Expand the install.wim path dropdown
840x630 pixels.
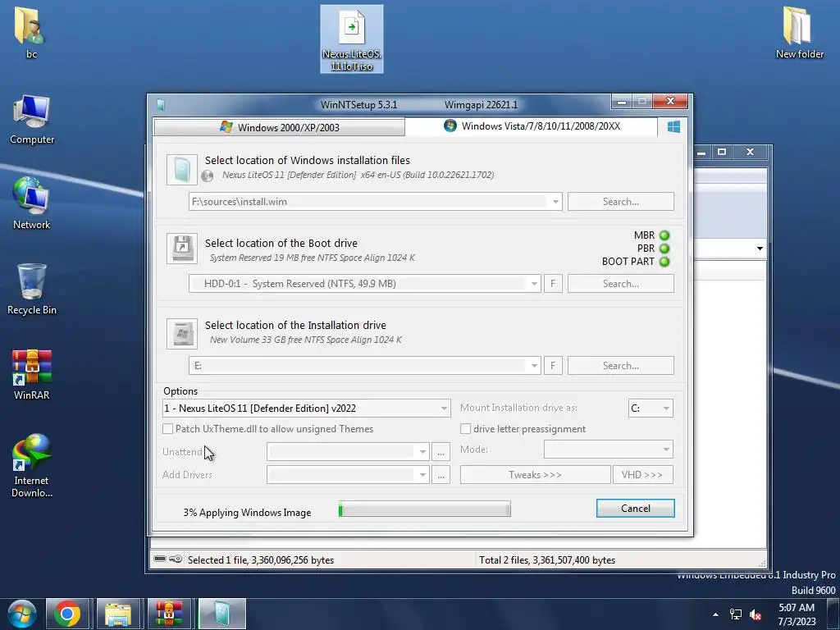(555, 202)
